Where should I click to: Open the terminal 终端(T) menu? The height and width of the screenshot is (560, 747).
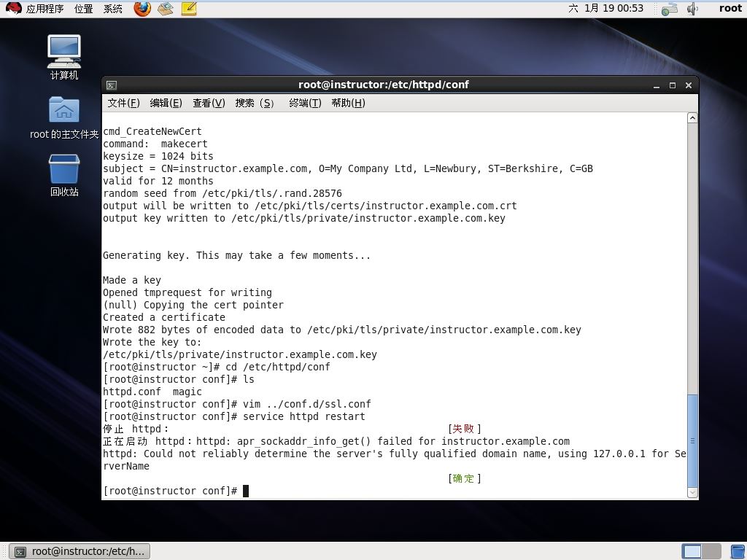pos(305,103)
